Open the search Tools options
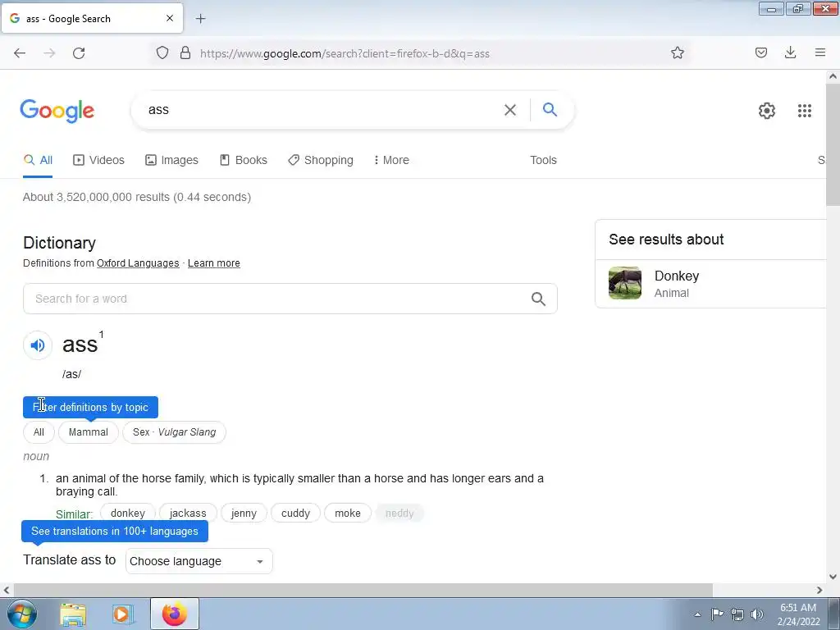This screenshot has height=630, width=840. click(x=543, y=160)
